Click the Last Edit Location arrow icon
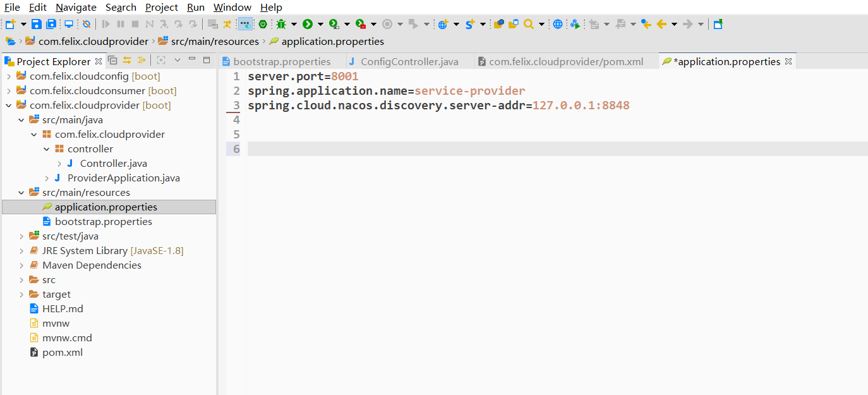868x395 pixels. [646, 24]
